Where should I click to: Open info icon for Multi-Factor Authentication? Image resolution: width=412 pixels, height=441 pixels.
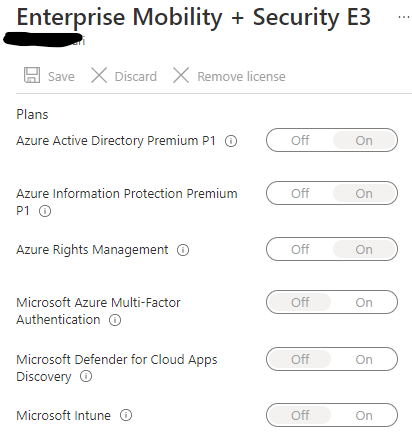pyautogui.click(x=115, y=320)
